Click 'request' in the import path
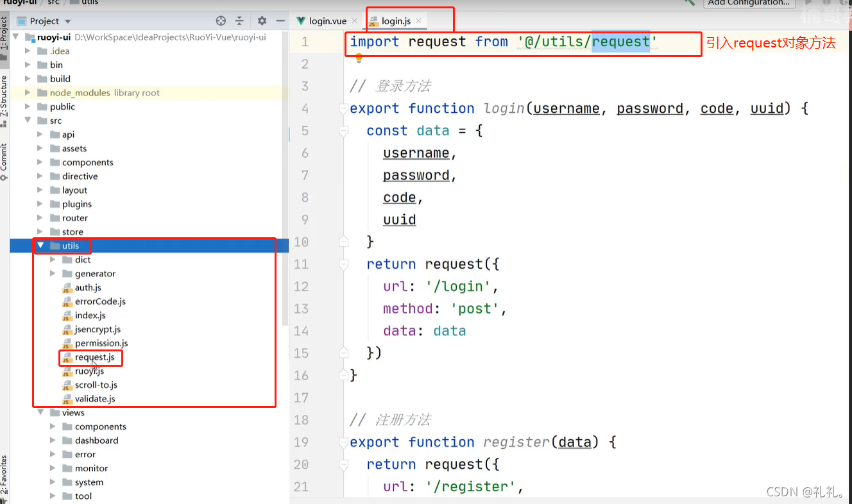Viewport: 852px width, 504px height. (x=620, y=42)
